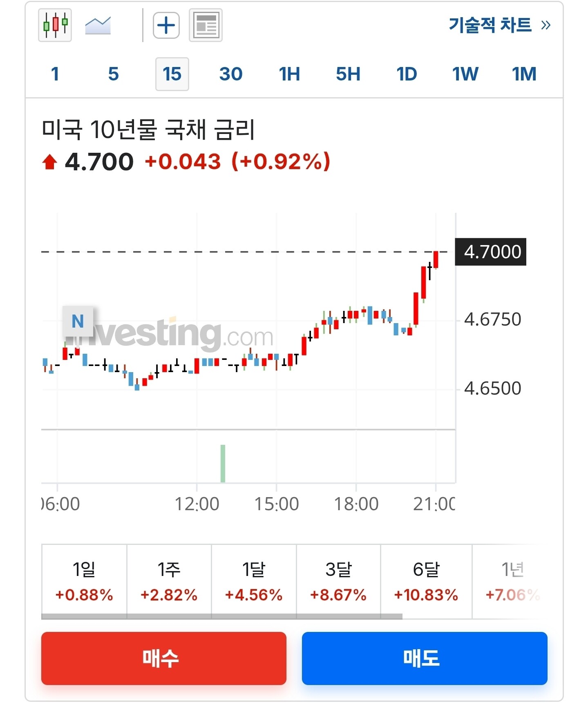Switch to 1D interval
The width and height of the screenshot is (588, 703).
(407, 74)
